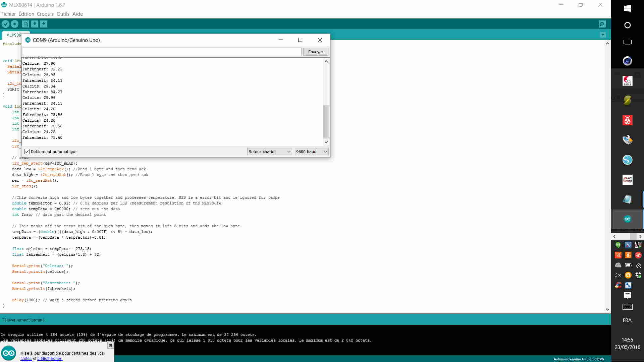Click the serial monitor message input field
This screenshot has height=362, width=644.
tap(162, 52)
